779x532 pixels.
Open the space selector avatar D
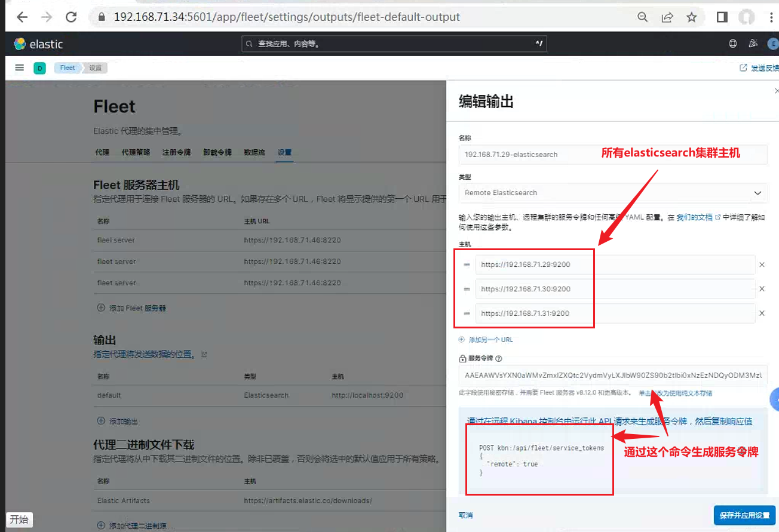(x=39, y=68)
